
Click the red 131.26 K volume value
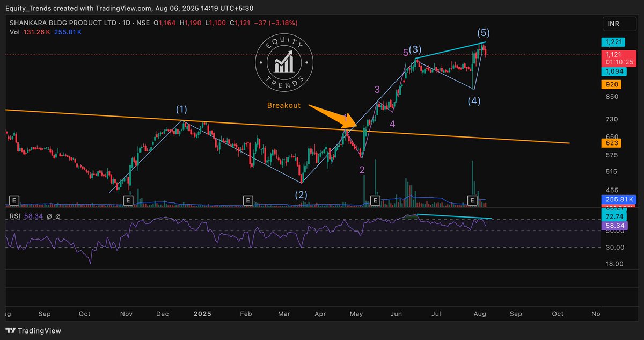[36, 32]
